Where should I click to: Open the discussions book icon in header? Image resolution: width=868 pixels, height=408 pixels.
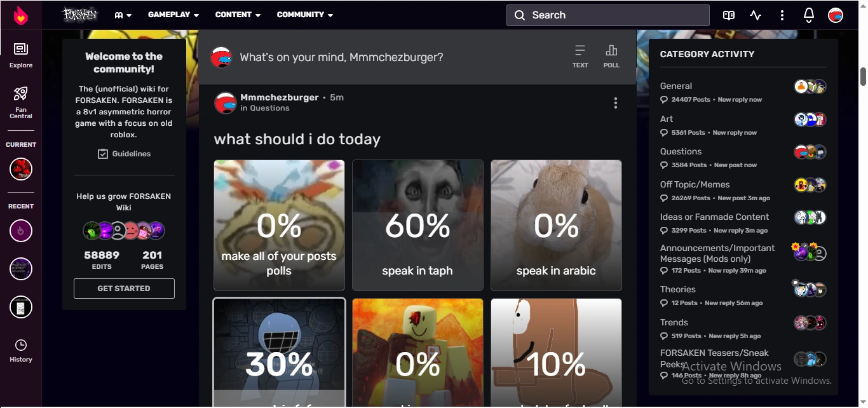pyautogui.click(x=729, y=15)
